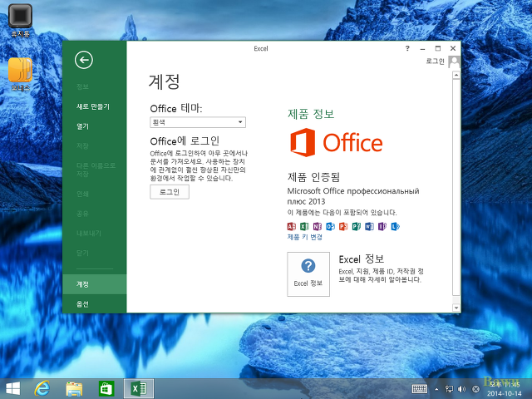Image resolution: width=532 pixels, height=399 pixels.
Task: Open the help question mark icon
Action: point(407,48)
